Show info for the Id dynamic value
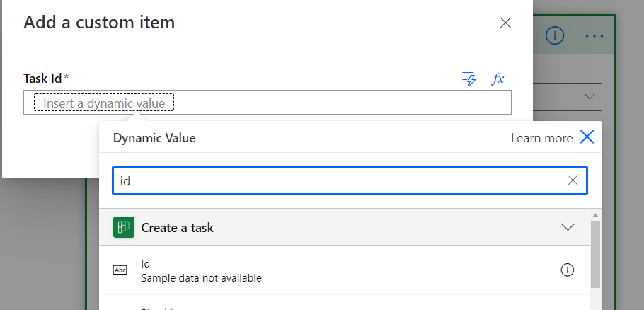This screenshot has width=644, height=310. click(x=567, y=270)
